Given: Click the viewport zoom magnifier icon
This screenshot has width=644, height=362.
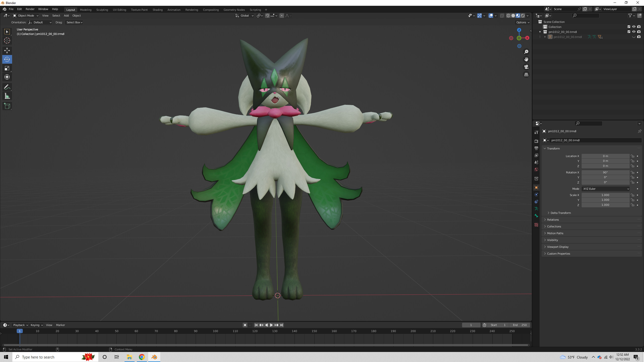Looking at the screenshot, I should tap(526, 52).
